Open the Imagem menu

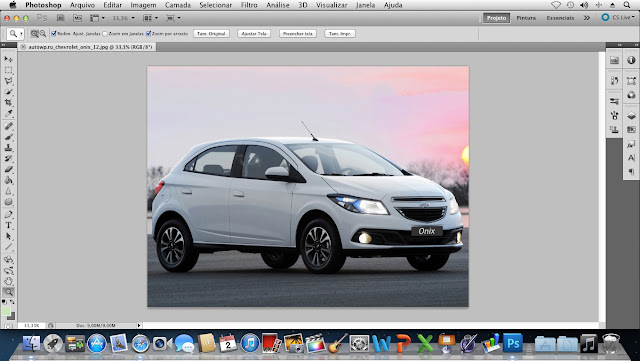143,5
